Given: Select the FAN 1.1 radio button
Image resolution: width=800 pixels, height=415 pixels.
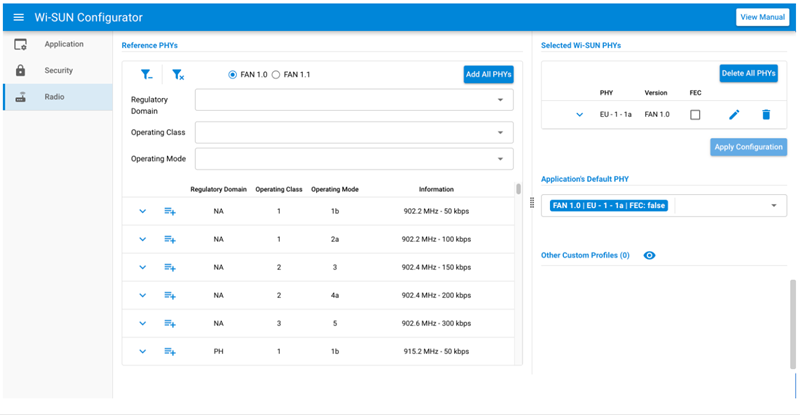Looking at the screenshot, I should click(277, 74).
